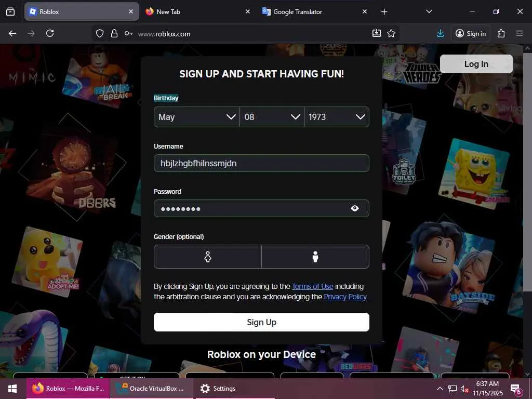The image size is (532, 399).
Task: Show hidden system tray icons
Action: (x=440, y=389)
